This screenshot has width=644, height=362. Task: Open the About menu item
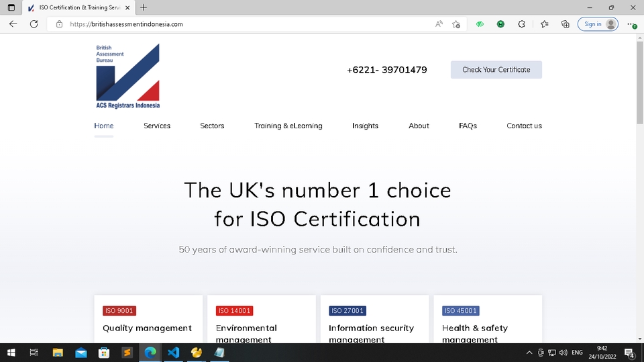(x=419, y=126)
